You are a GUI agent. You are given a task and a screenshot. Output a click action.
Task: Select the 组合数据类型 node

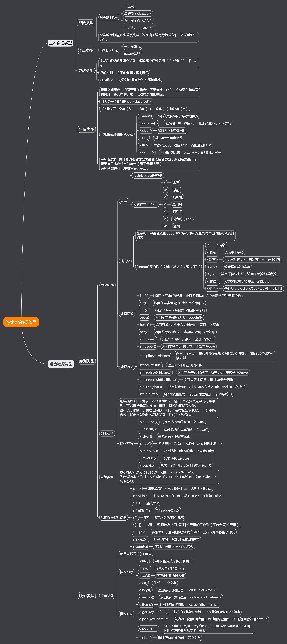tap(61, 364)
